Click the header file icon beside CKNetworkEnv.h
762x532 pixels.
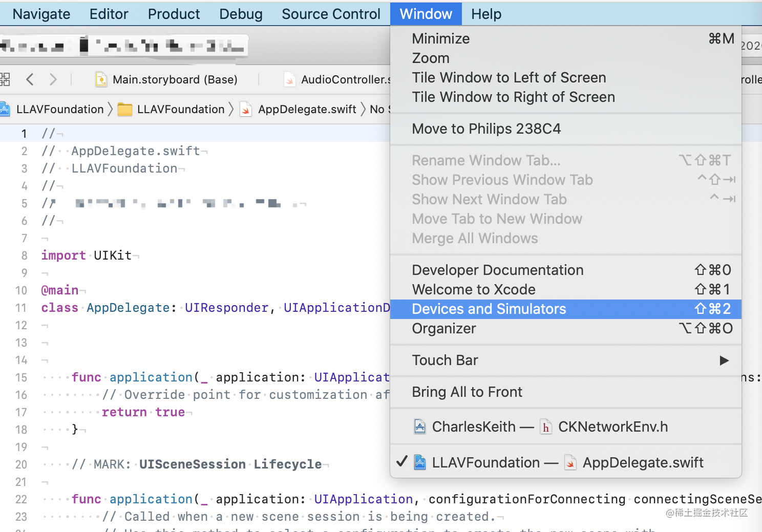(546, 427)
